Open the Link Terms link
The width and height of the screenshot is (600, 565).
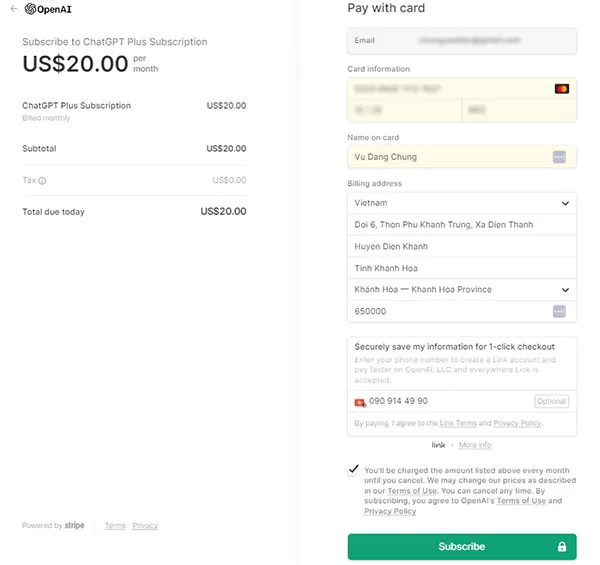458,423
